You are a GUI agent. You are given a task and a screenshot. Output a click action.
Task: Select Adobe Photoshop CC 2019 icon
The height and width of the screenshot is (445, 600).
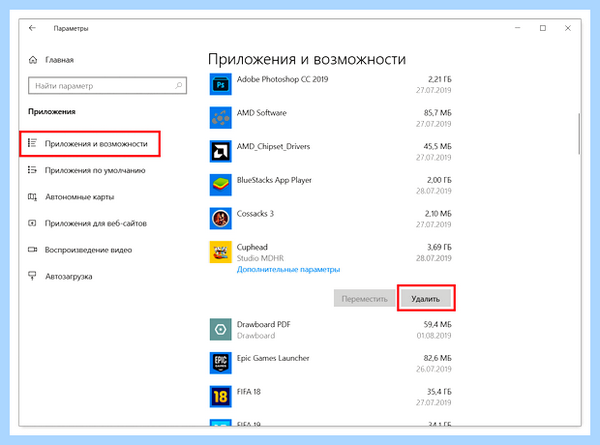pyautogui.click(x=220, y=84)
